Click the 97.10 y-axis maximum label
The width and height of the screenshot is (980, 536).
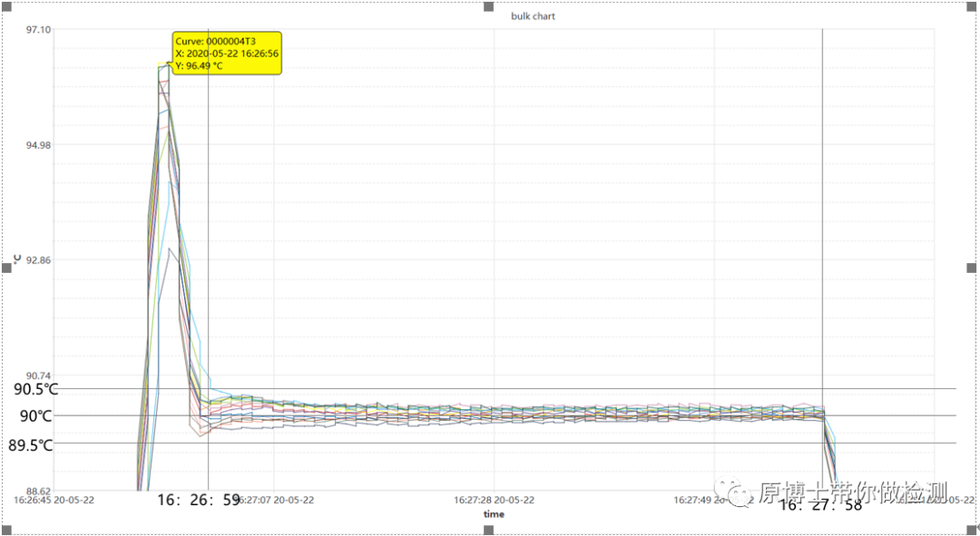tap(39, 30)
